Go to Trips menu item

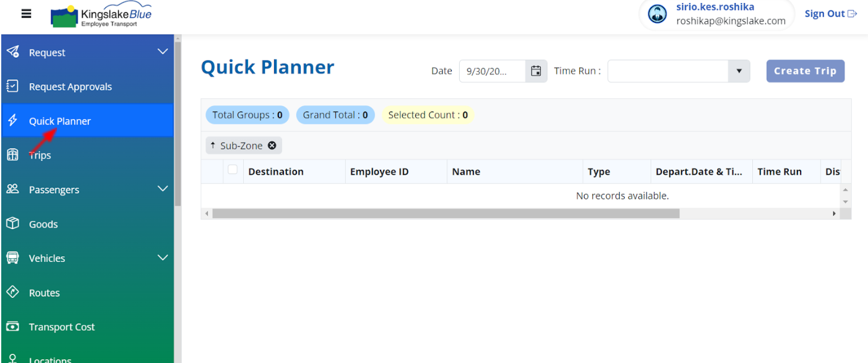pyautogui.click(x=87, y=155)
